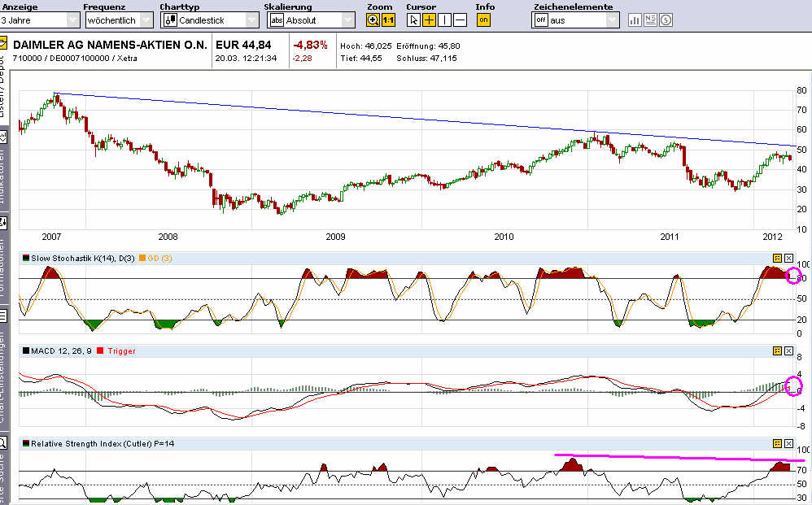Click the magnifier icon on Suche side tab
This screenshot has width=812, height=505.
[2, 443]
